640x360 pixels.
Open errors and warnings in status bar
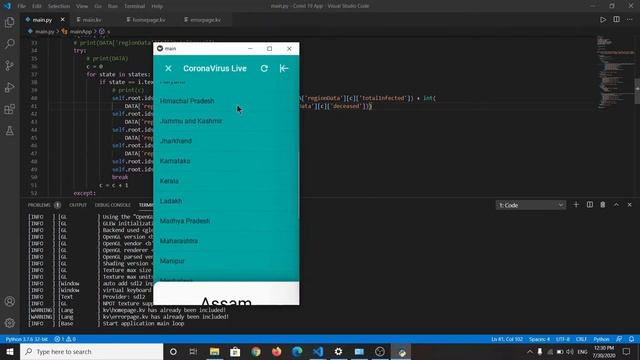65,339
